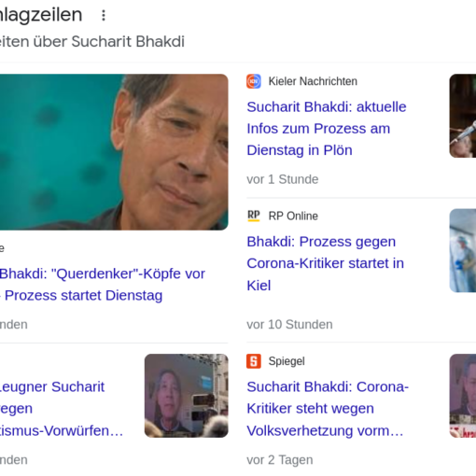
Task: Open headline 'Leugner Sucharit' about Vorwürfen
Action: pos(62,409)
